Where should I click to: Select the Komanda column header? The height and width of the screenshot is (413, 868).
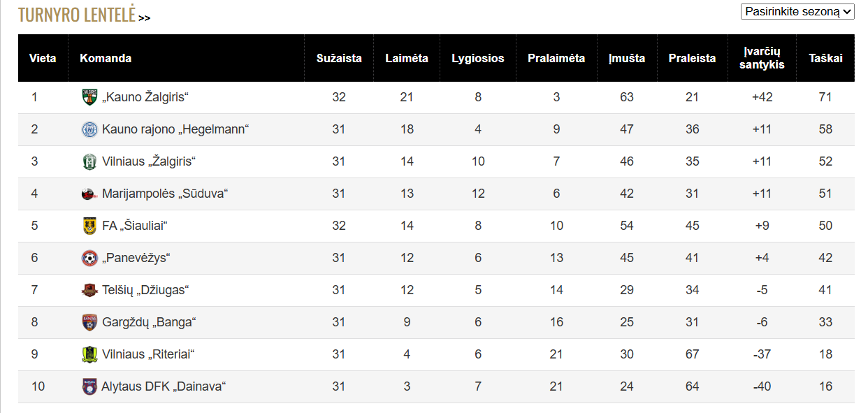(x=106, y=58)
